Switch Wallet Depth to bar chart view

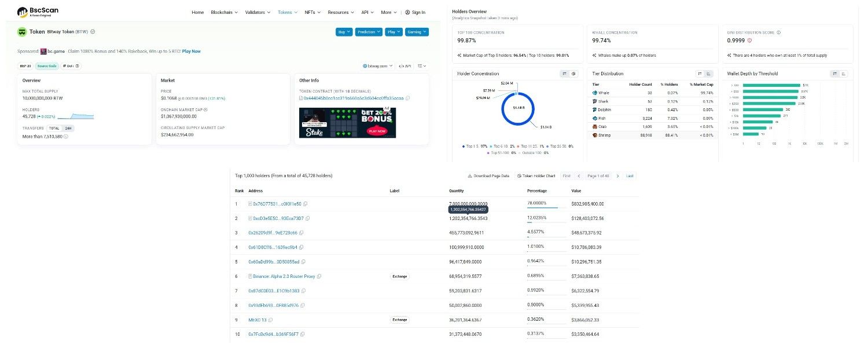[x=844, y=74]
